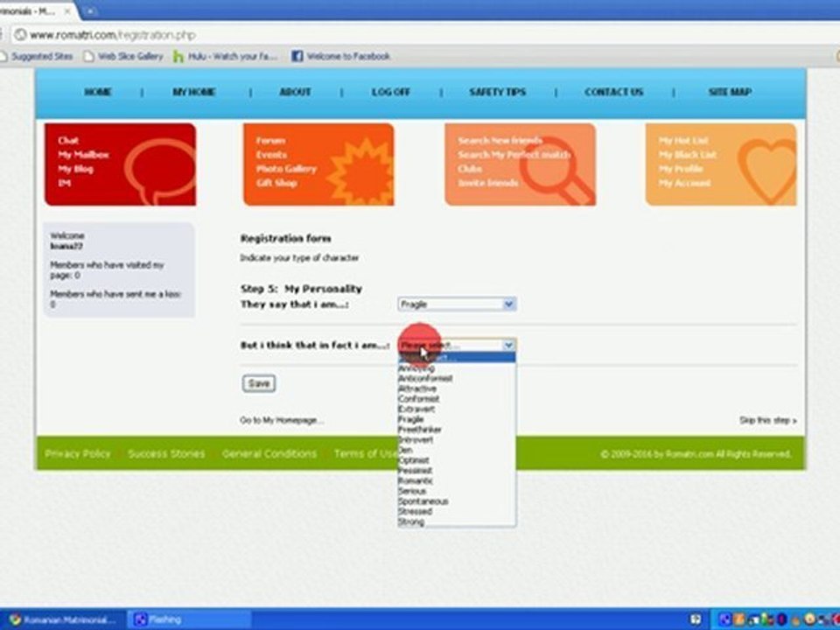Click LOG OFF in the navigation bar
Screen dimensions: 840x630
coord(391,92)
